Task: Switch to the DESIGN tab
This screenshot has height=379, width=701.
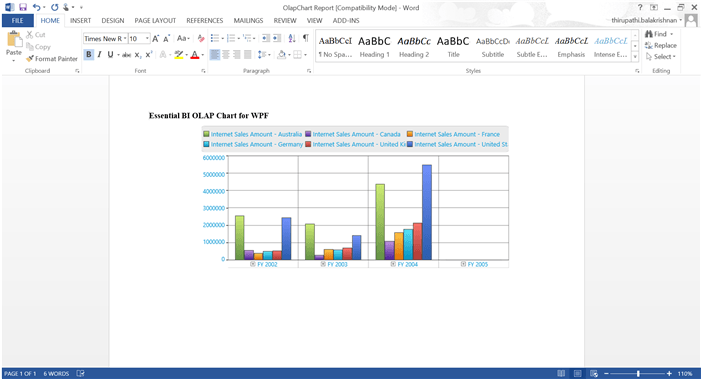Action: pos(113,21)
